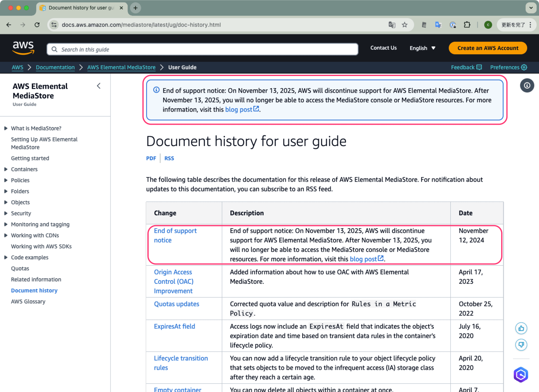Click thumbs up feedback icon
The width and height of the screenshot is (539, 392).
pyautogui.click(x=521, y=328)
